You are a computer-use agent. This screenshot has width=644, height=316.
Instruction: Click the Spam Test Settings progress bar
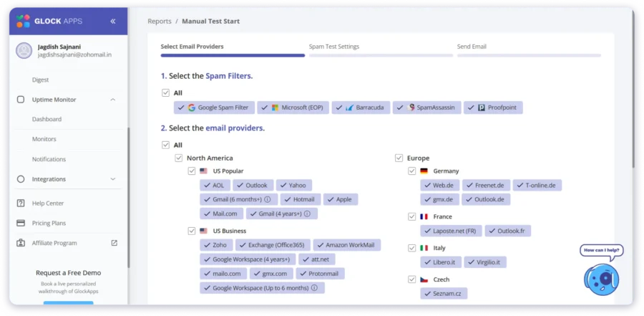pos(381,55)
